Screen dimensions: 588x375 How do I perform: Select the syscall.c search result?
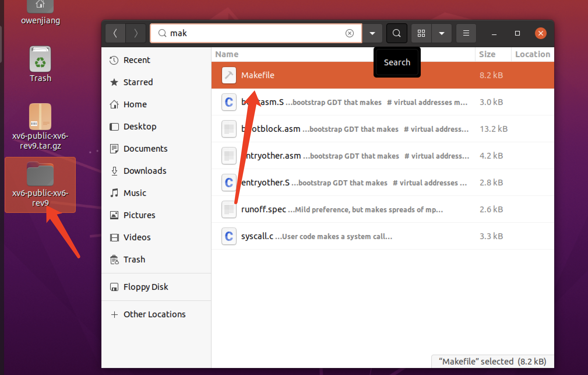[257, 236]
